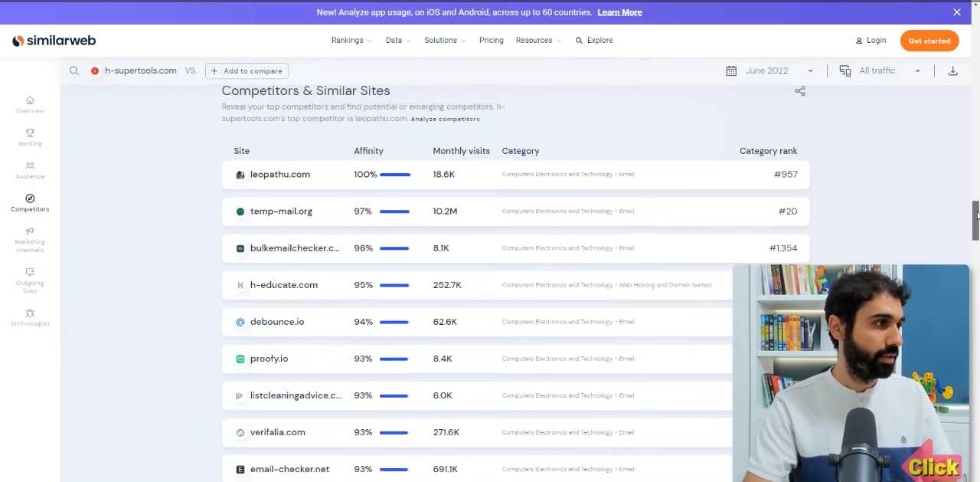Open h-educate.com competitor link

point(284,285)
